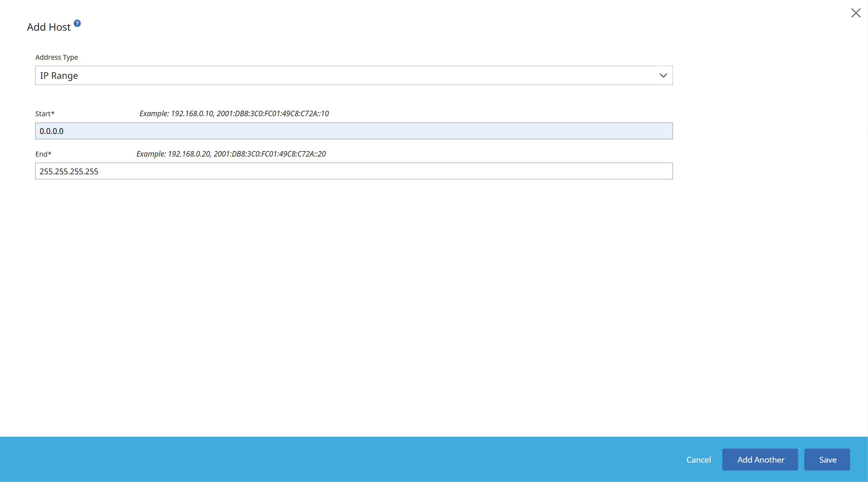The image size is (868, 482).
Task: Open the IP Range combo box
Action: coord(354,75)
